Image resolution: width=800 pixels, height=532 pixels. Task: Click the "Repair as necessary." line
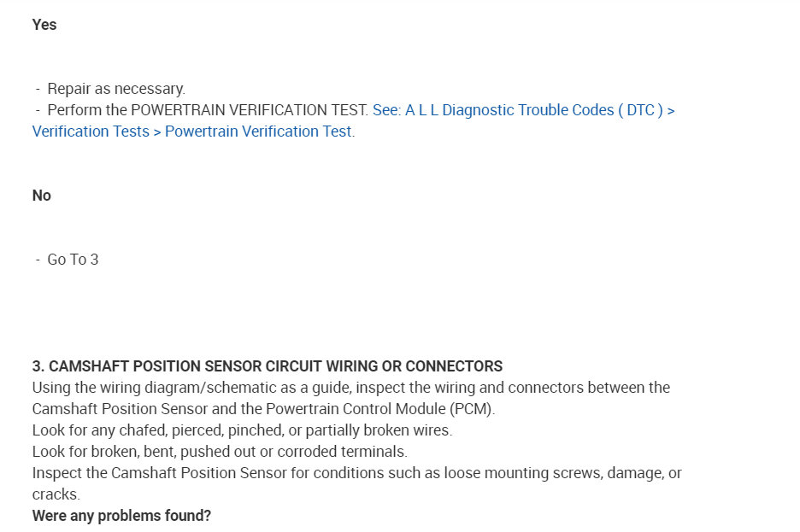116,89
